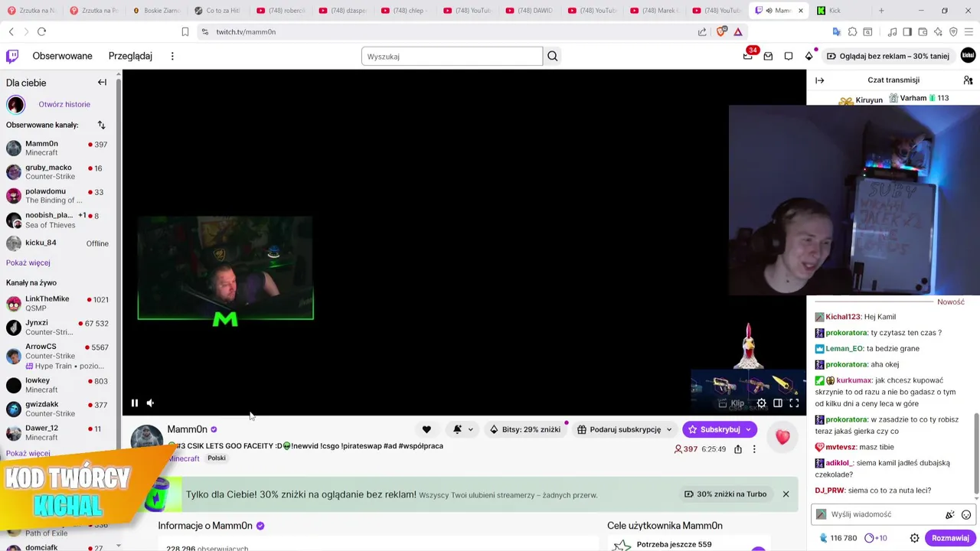Open the user avatar menu in the top bar

[969, 56]
